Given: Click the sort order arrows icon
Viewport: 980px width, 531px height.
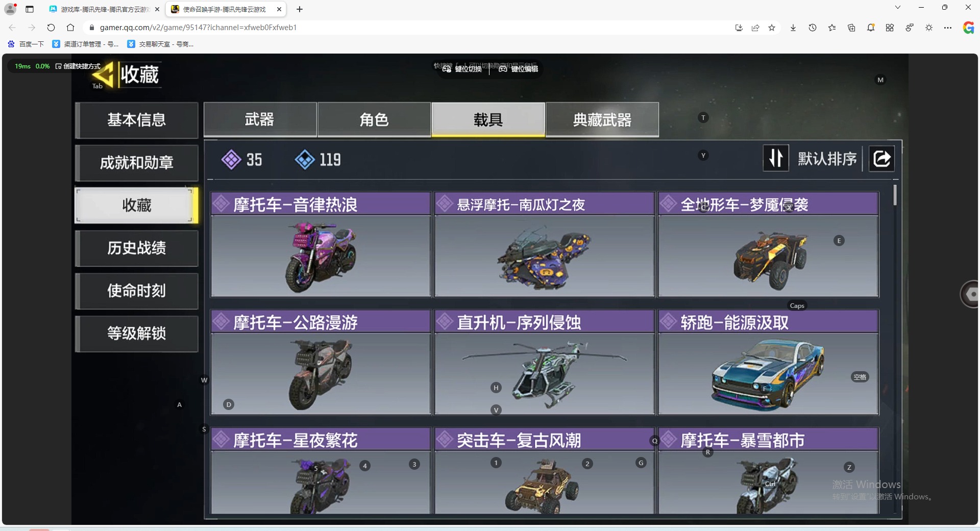Looking at the screenshot, I should [776, 158].
